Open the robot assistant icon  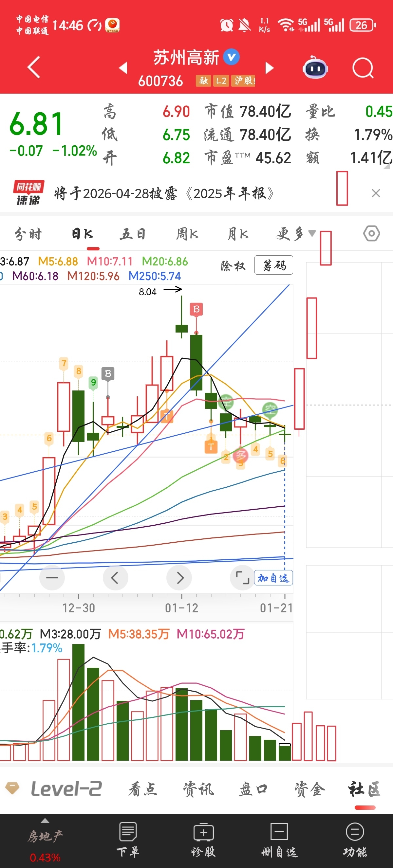[x=315, y=67]
